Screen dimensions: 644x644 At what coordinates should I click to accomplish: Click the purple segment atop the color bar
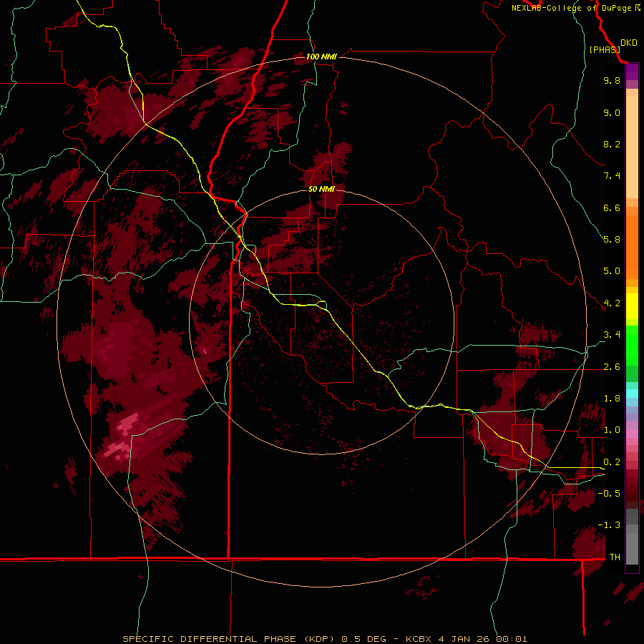632,72
